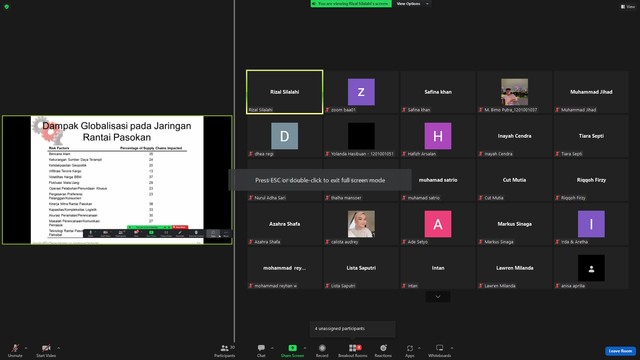Click the 'Press ESC or double-click' fullscreen notice
The width and height of the screenshot is (640, 360).
(x=320, y=180)
